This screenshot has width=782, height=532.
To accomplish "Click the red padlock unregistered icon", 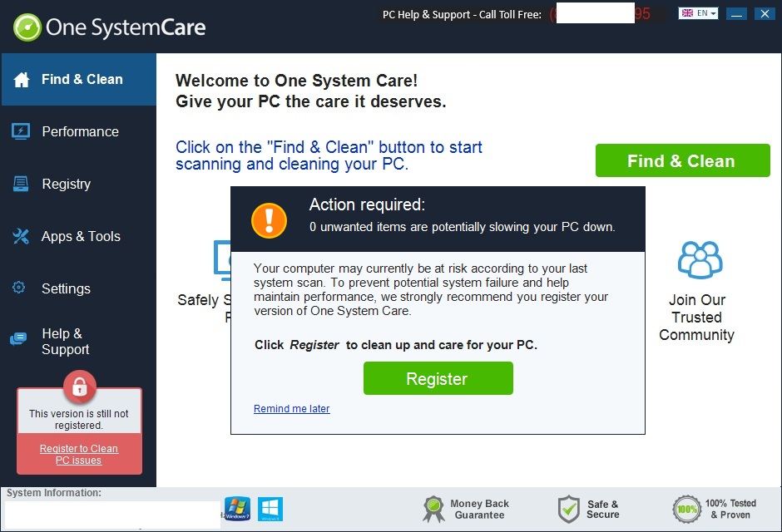I will [79, 387].
